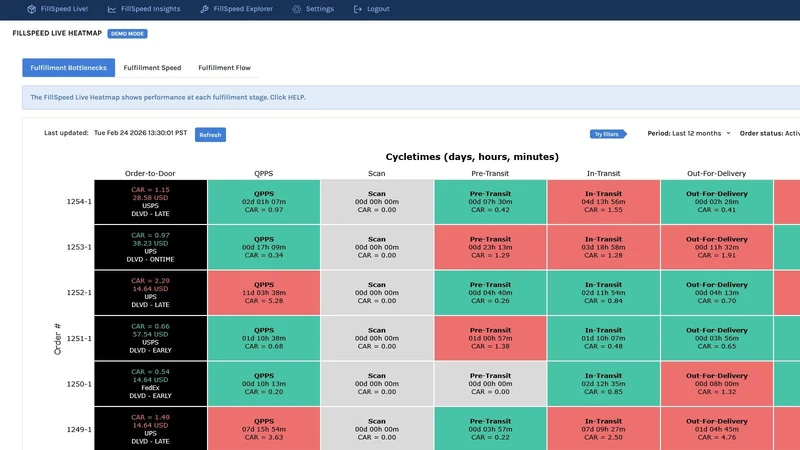Click Order-to-Door cell with CAR = 0.97
Image resolution: width=800 pixels, height=450 pixels.
pyautogui.click(x=151, y=247)
